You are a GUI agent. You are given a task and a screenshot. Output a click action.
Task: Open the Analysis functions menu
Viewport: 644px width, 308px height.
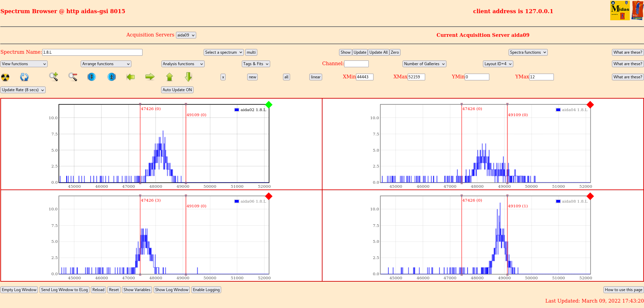[x=183, y=64]
